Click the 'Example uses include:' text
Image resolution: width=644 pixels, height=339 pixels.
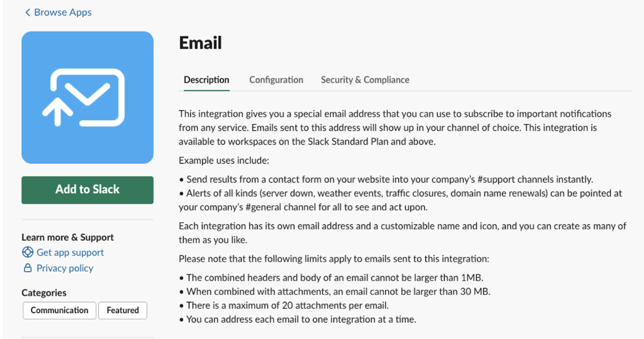224,160
